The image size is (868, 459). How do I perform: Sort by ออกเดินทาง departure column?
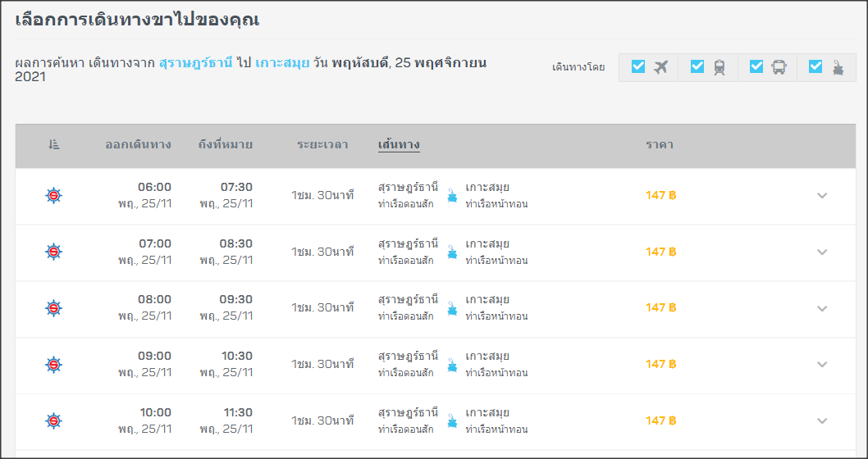pyautogui.click(x=139, y=145)
